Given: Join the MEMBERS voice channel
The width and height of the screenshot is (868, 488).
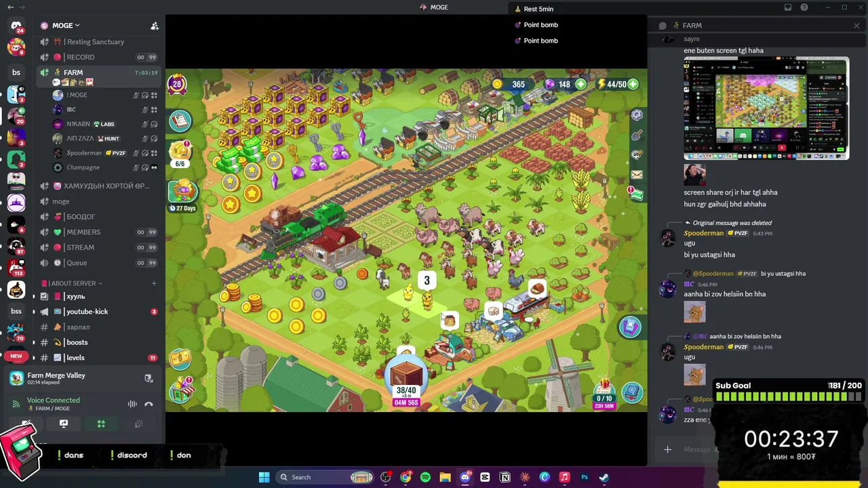Looking at the screenshot, I should 98,232.
